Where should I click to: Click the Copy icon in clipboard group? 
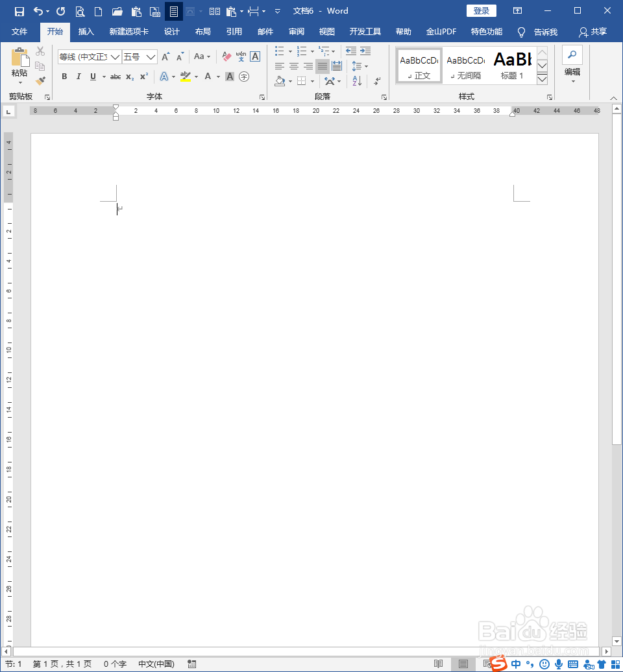[x=40, y=66]
